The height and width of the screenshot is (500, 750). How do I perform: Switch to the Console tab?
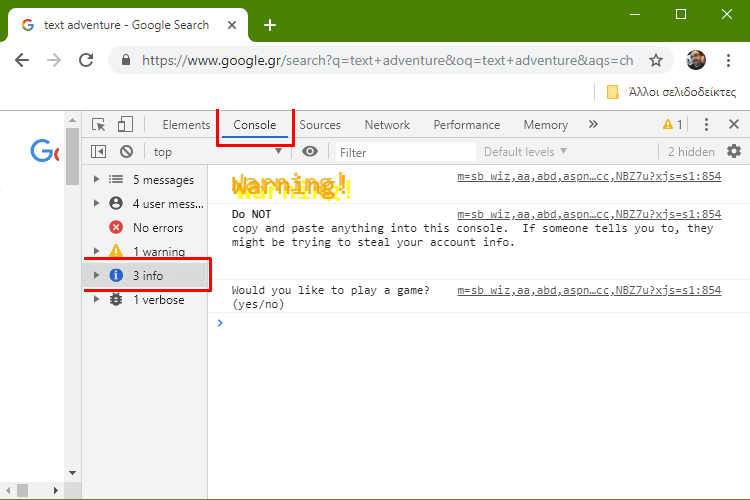point(255,125)
